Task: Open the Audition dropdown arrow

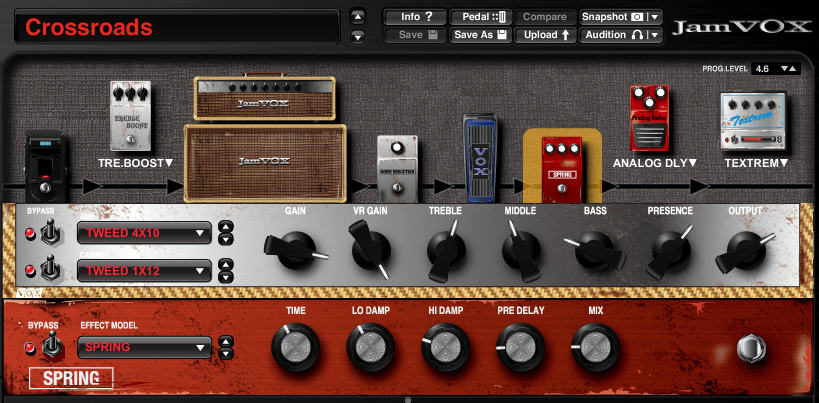Action: pyautogui.click(x=655, y=35)
